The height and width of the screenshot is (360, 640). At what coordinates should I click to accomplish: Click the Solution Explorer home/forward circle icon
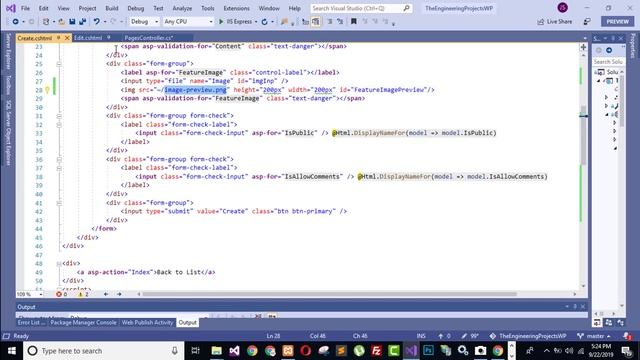click(609, 50)
